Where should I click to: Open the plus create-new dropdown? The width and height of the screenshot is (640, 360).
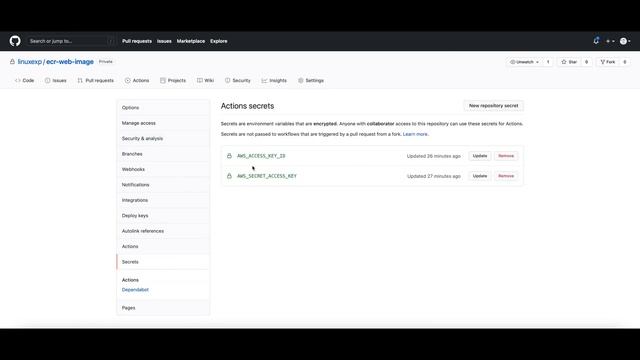pyautogui.click(x=610, y=41)
